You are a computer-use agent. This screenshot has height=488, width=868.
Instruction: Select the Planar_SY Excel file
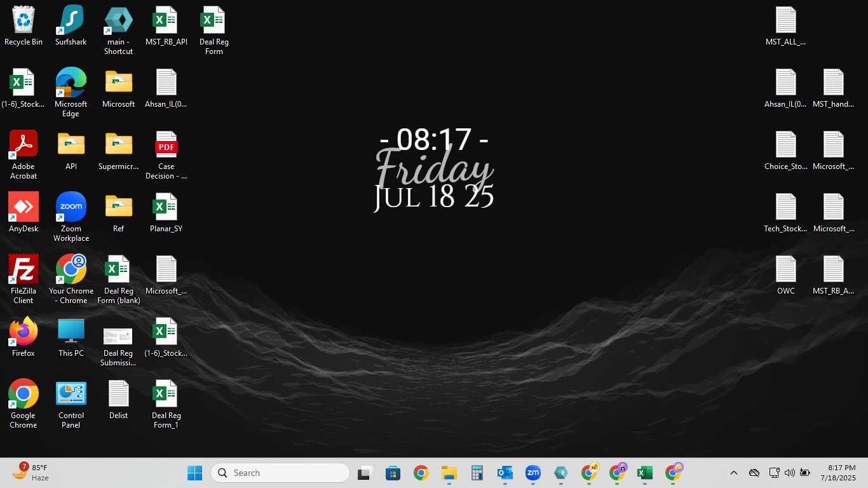tap(166, 213)
